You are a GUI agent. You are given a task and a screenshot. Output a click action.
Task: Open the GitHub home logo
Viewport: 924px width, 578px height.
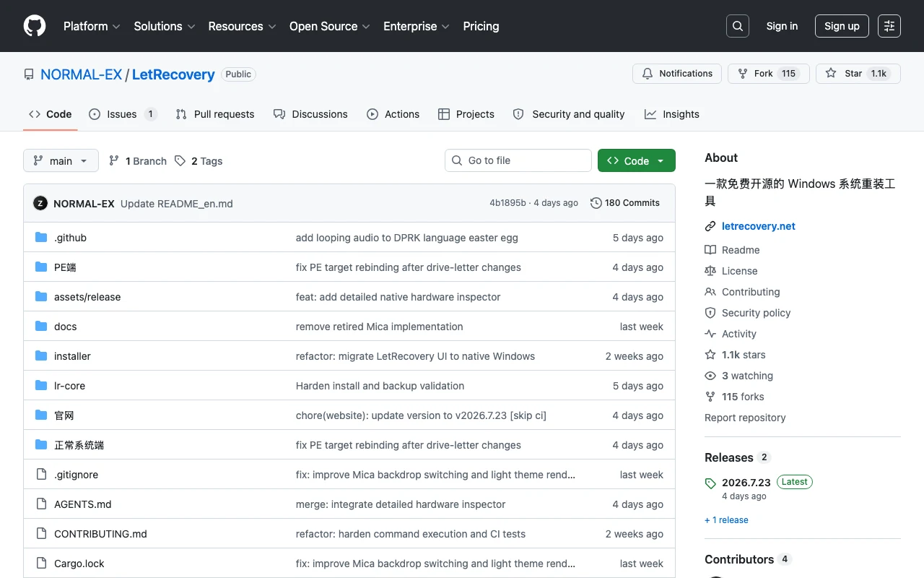(35, 26)
